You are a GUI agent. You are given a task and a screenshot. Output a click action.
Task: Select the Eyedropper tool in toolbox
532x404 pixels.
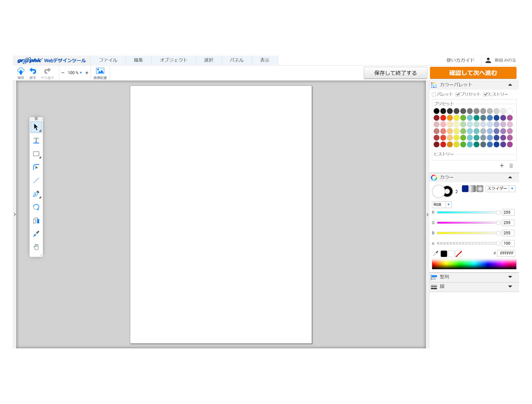(36, 234)
